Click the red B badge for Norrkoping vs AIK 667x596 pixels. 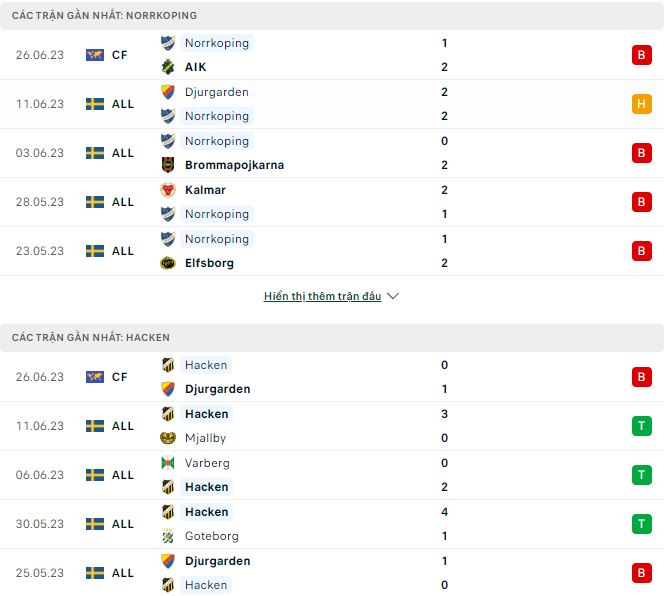coord(640,55)
